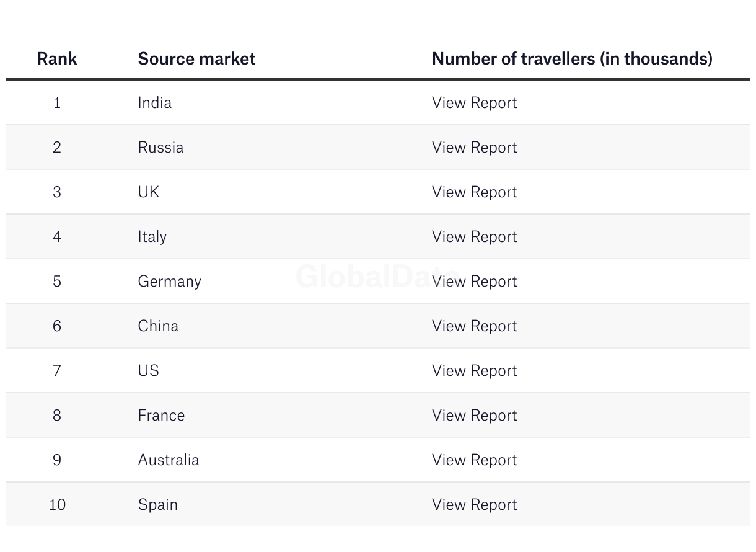Screen dimensions: 756x552
Task: Open the UK View Report link
Action: 474,192
